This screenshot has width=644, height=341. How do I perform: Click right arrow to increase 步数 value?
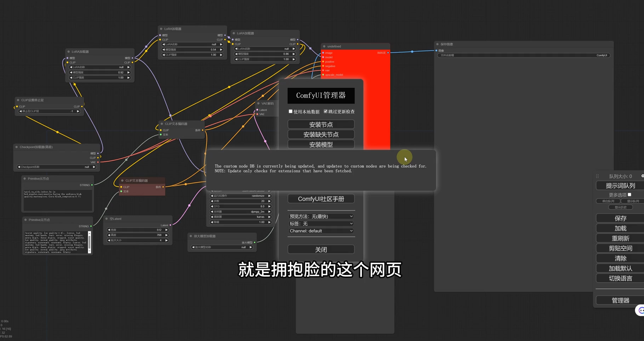269,201
